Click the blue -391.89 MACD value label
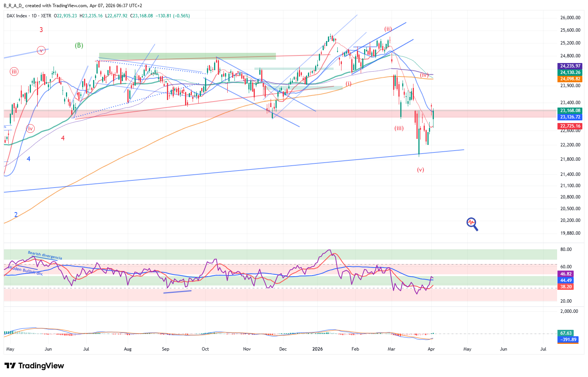Screen dimensions: 588x377 pos(568,339)
